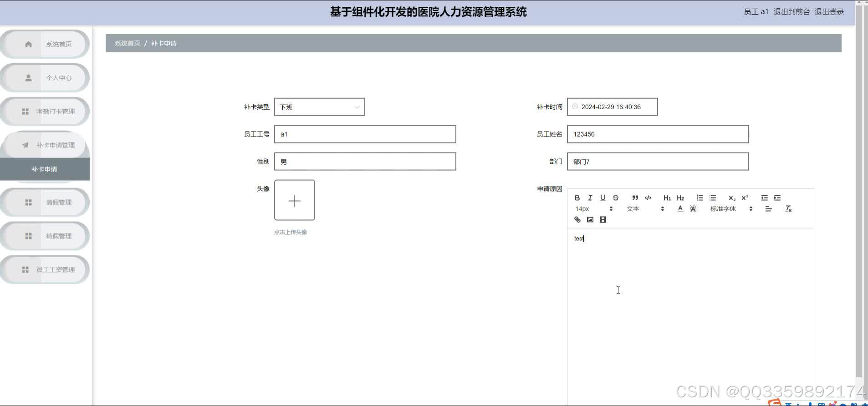Screen dimensions: 868x406
Task: Toggle bold formatting in the editor
Action: (577, 198)
